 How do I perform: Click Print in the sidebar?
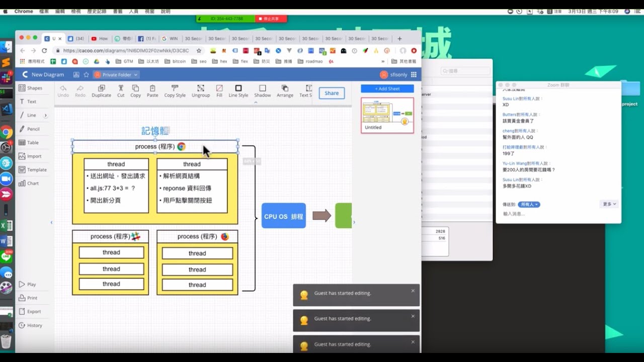[28, 298]
